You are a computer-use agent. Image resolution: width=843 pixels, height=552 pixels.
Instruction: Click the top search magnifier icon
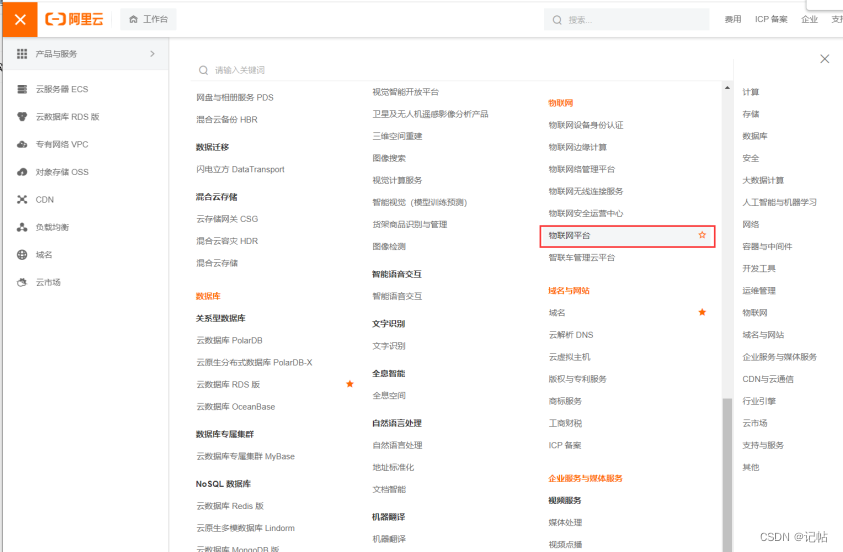(x=557, y=20)
